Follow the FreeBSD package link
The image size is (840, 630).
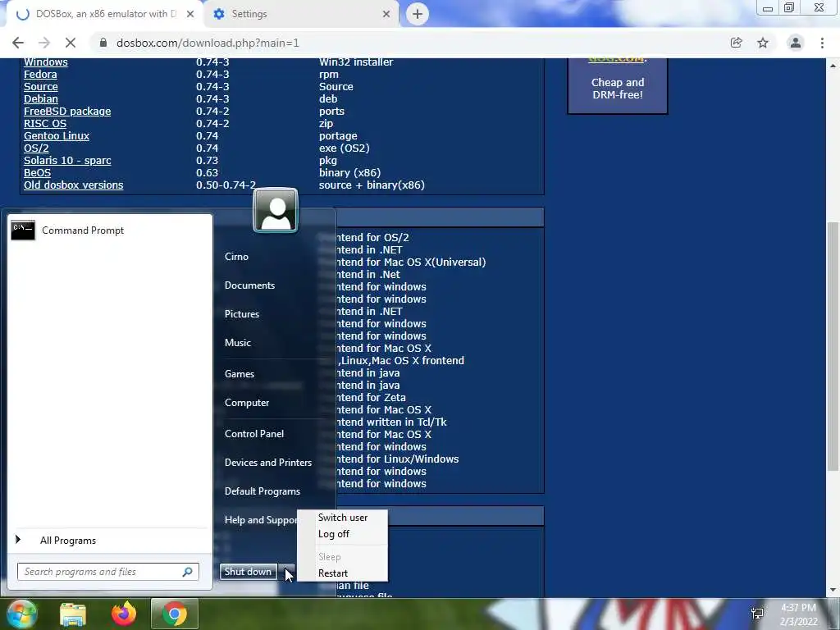point(67,112)
